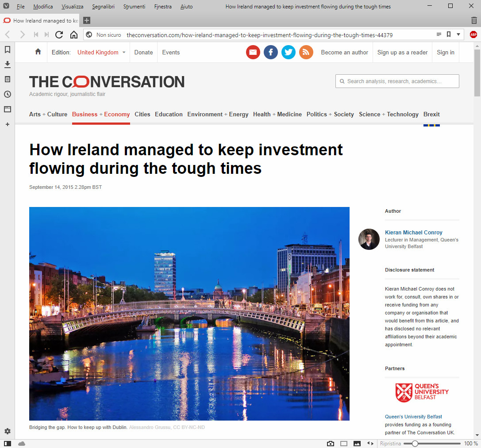Open the Health + Medicine section
The image size is (481, 448).
[x=277, y=115]
